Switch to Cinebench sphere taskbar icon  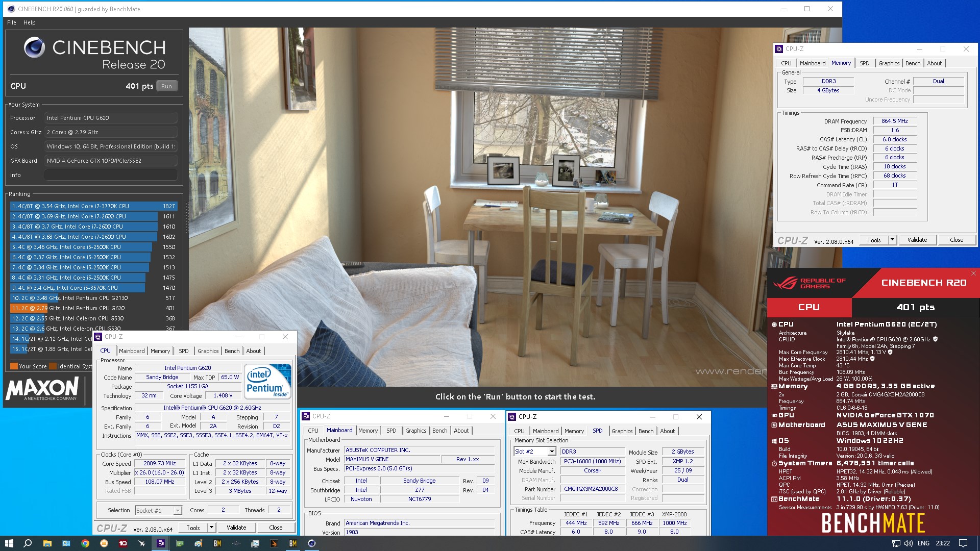(x=312, y=543)
